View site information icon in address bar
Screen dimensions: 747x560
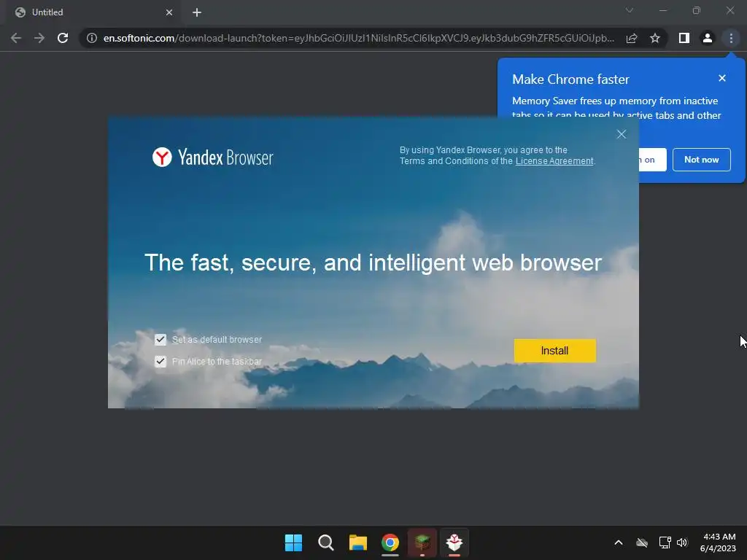pyautogui.click(x=92, y=38)
